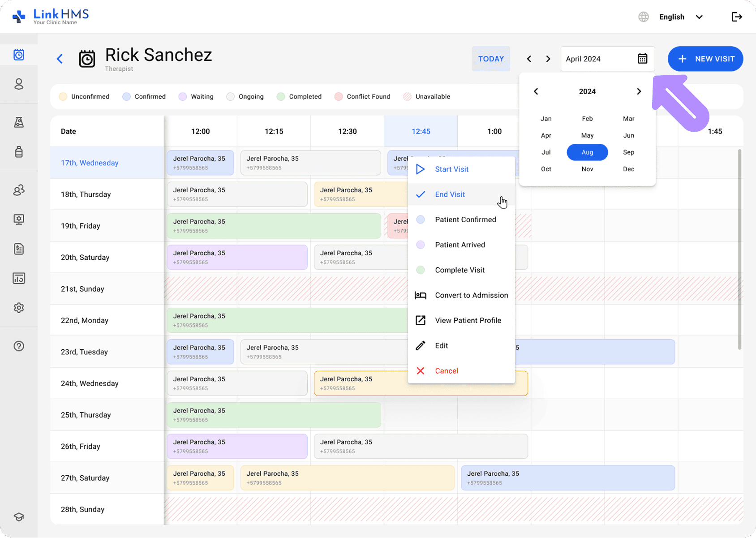Screen dimensions: 756x538
Task: Select End Visit from the context menu
Action: pos(450,194)
